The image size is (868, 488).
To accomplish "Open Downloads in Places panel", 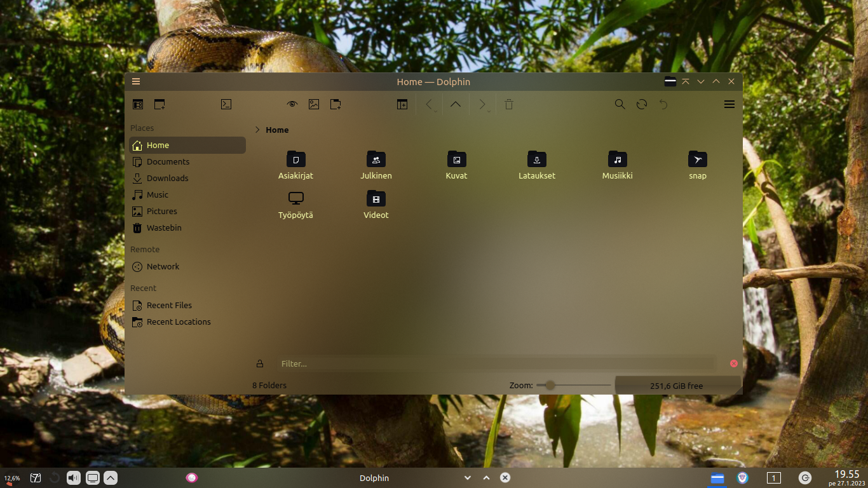I will point(187,178).
